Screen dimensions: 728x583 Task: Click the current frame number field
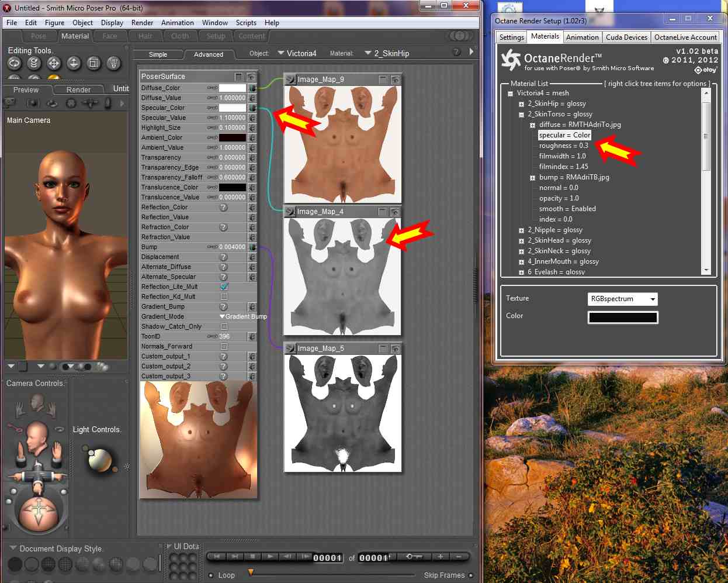click(327, 558)
